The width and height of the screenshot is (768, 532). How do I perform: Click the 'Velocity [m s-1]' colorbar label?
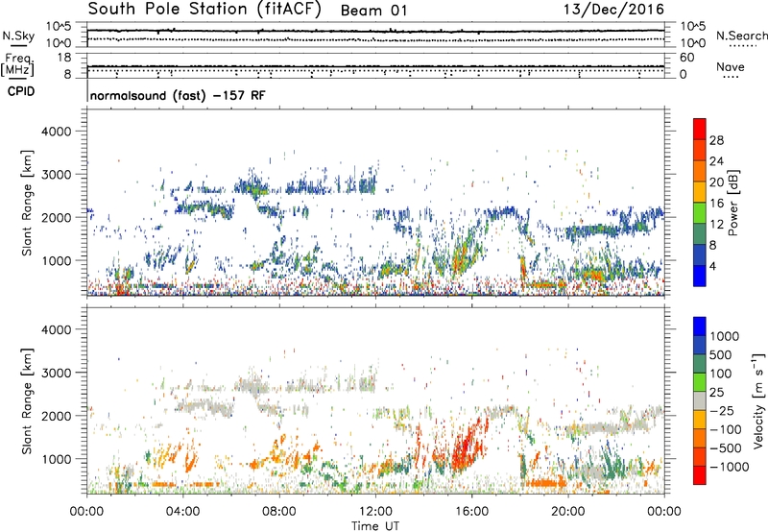pos(758,400)
